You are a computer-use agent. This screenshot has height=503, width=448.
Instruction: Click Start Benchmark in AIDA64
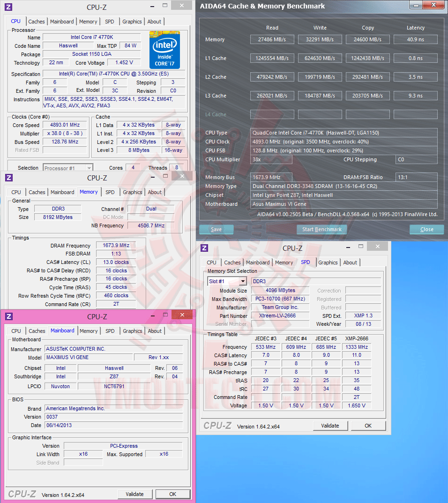(x=321, y=229)
